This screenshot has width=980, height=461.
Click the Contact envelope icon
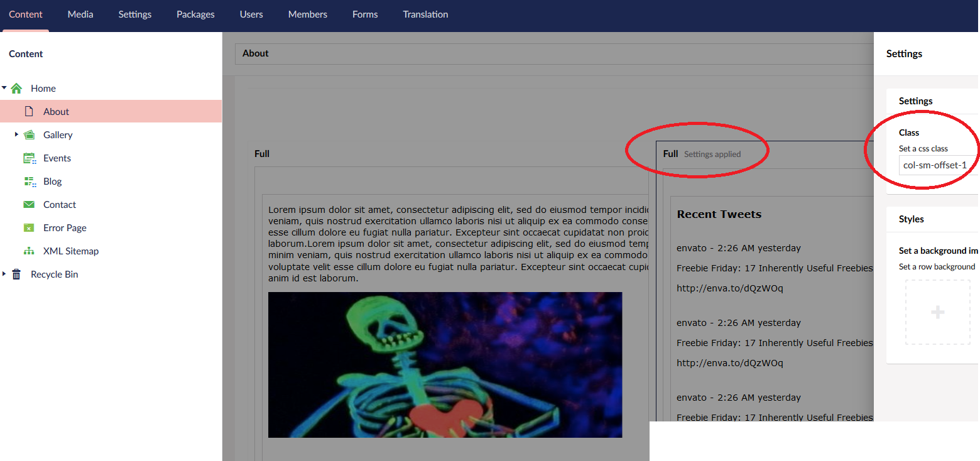[29, 205]
